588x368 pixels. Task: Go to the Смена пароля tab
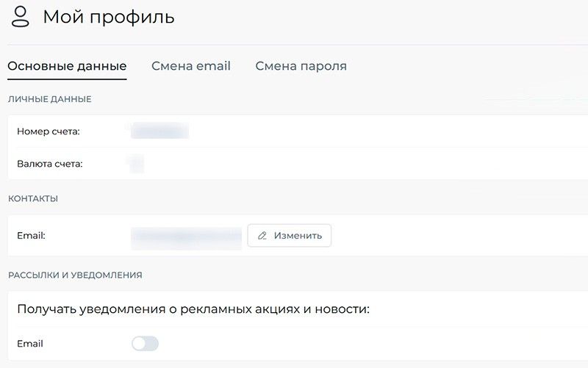point(301,66)
